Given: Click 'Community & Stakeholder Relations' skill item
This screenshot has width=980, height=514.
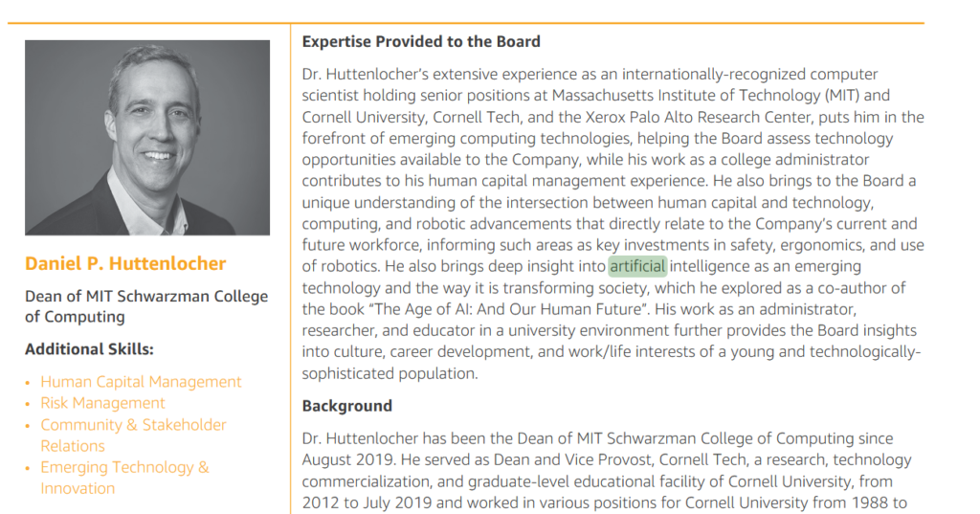Looking at the screenshot, I should (x=133, y=436).
